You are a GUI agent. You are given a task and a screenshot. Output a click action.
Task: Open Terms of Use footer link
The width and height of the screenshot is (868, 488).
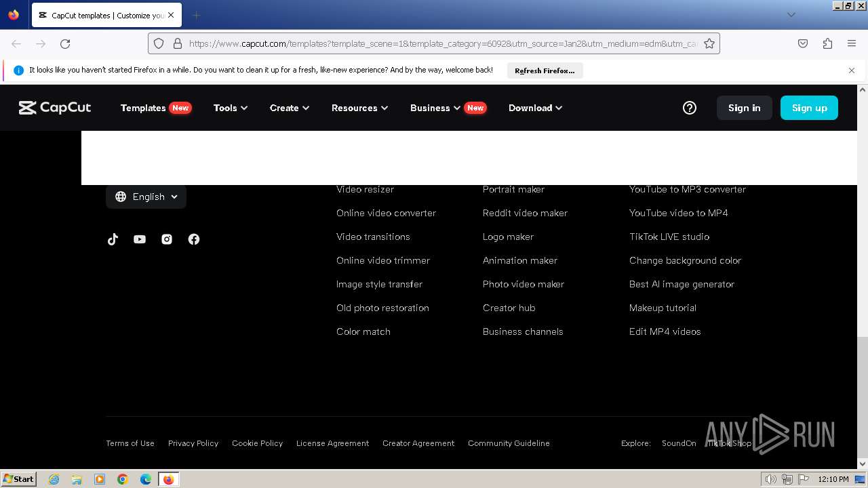point(130,443)
